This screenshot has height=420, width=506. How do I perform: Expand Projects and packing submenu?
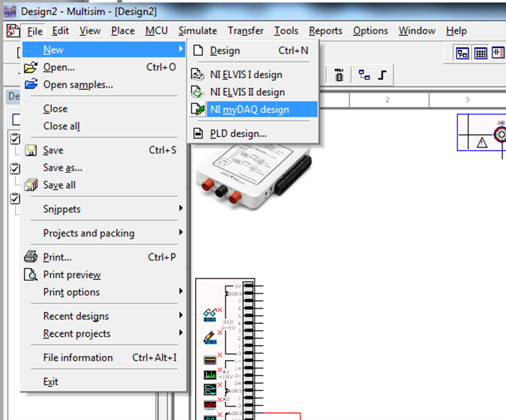pos(104,232)
